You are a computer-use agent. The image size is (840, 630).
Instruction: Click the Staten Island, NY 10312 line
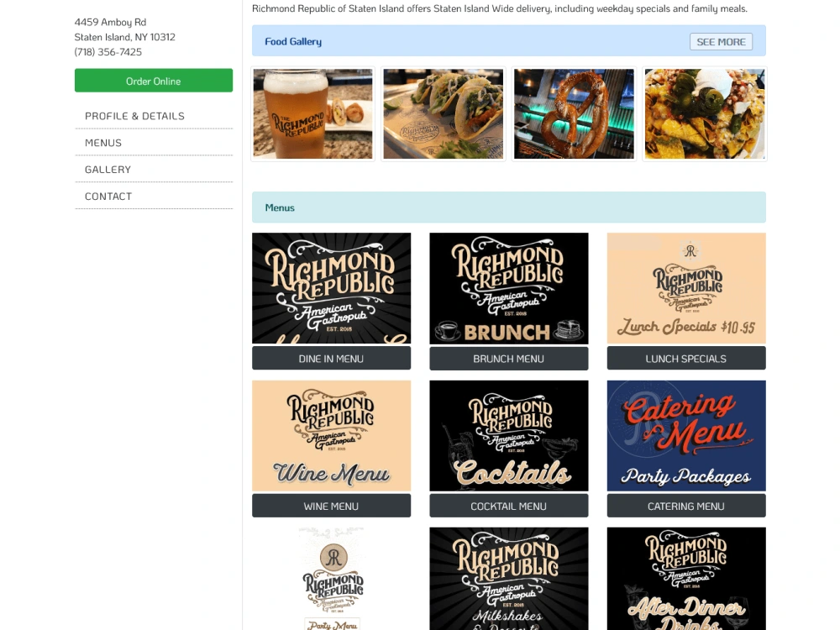pyautogui.click(x=124, y=37)
